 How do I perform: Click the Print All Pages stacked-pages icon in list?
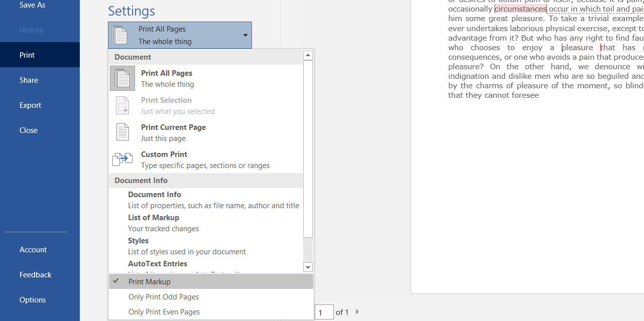coord(122,79)
